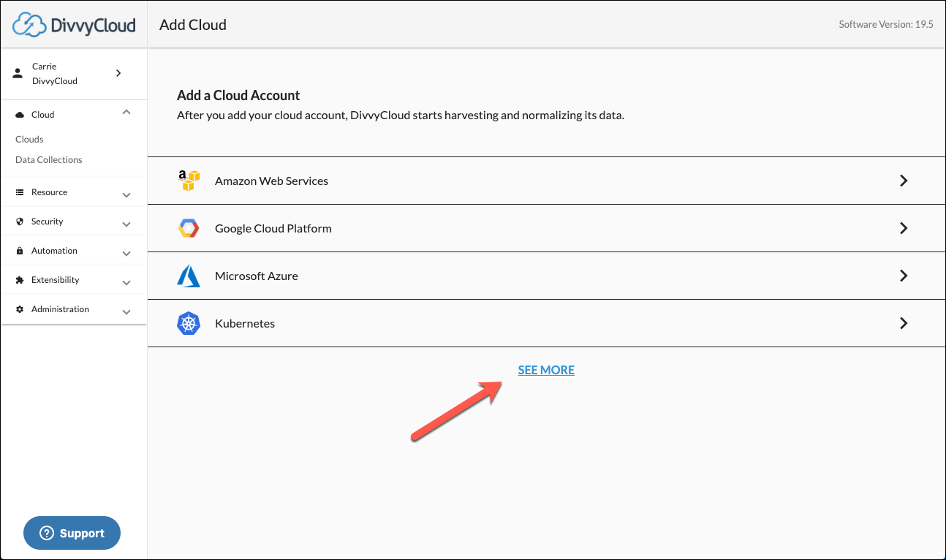Viewport: 946px width, 560px height.
Task: Select the Cloud menu label
Action: coord(42,115)
